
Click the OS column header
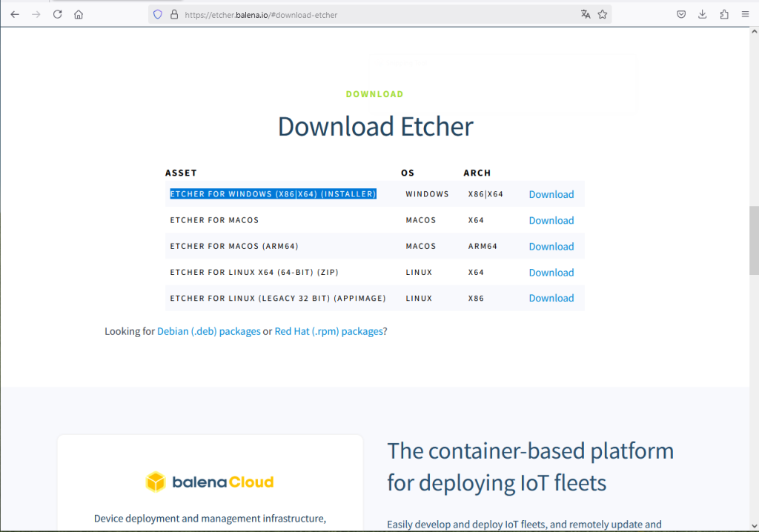pos(408,173)
